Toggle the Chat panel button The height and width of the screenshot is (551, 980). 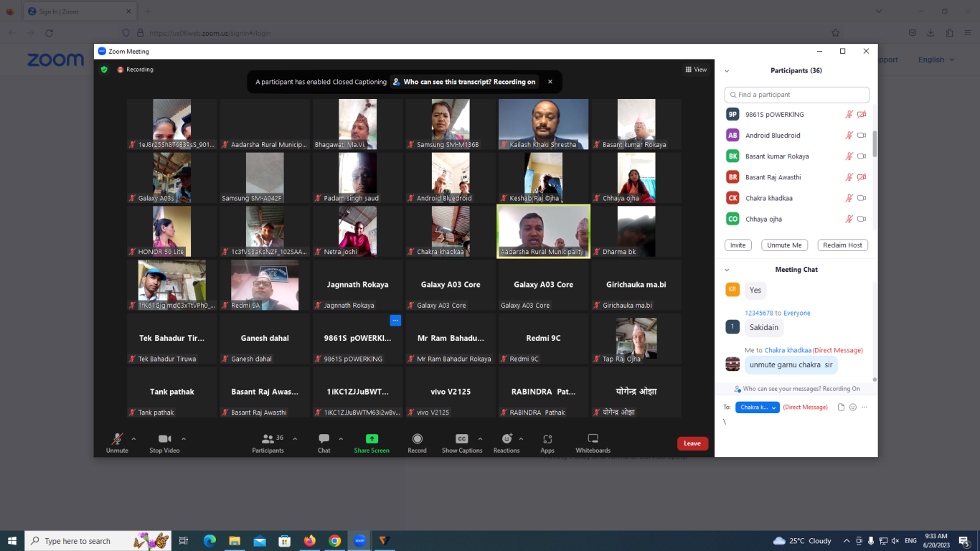click(324, 439)
